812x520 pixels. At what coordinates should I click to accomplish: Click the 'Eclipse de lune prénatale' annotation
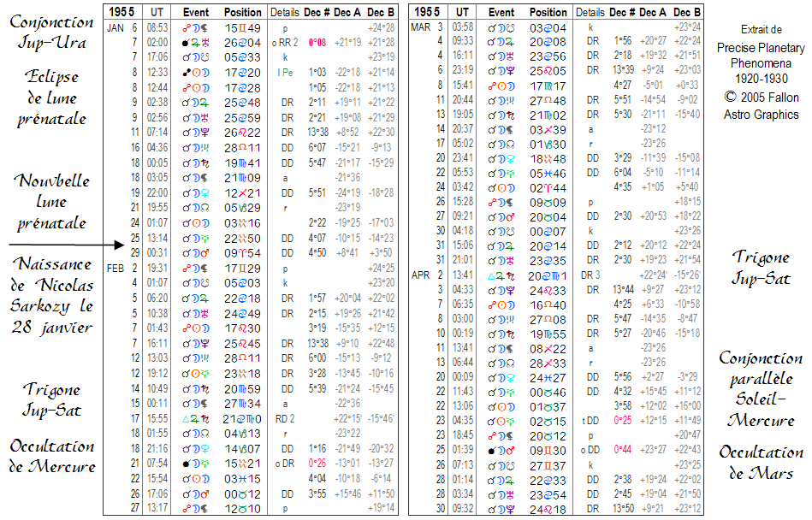coord(51,98)
